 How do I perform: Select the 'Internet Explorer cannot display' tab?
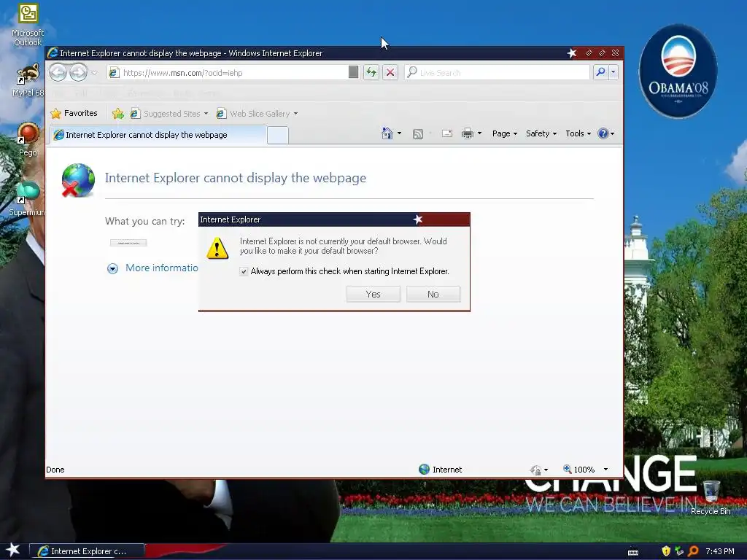pyautogui.click(x=158, y=135)
